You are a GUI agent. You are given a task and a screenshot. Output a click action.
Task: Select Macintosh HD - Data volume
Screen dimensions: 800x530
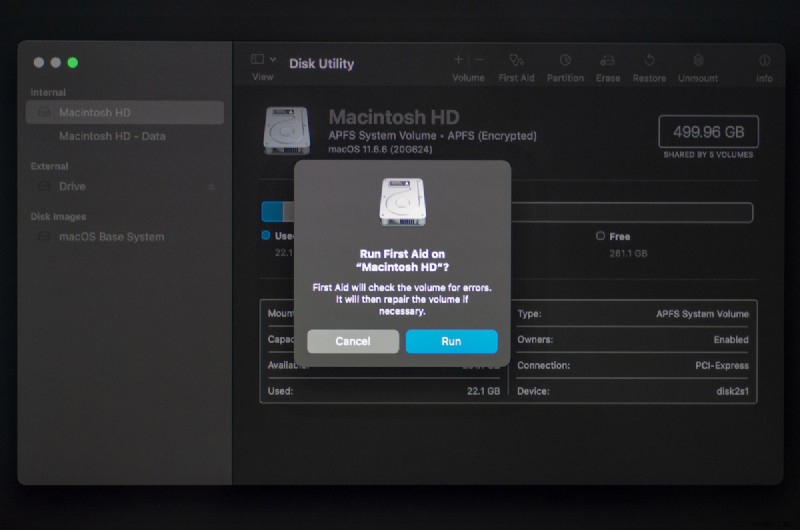point(112,136)
